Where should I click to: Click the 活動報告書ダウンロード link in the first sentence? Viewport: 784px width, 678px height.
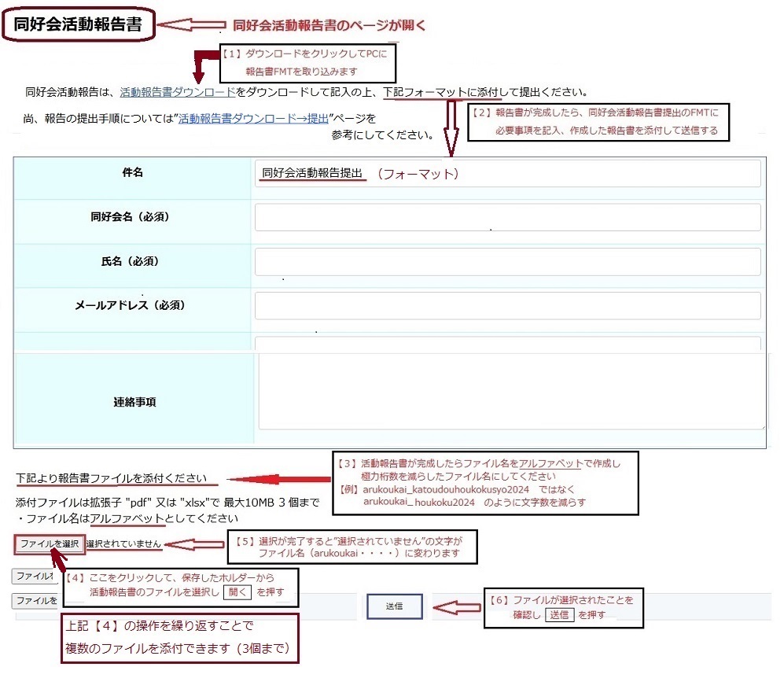(178, 92)
